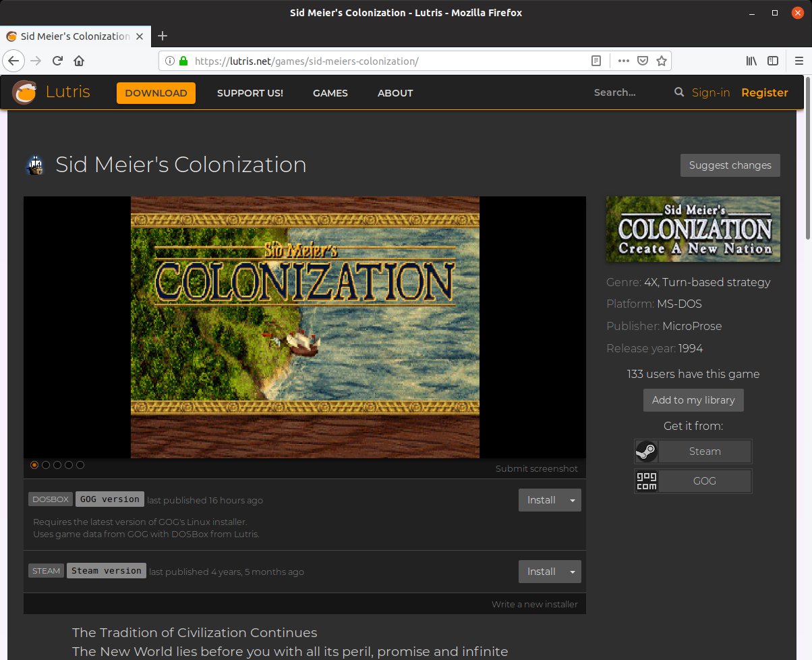This screenshot has height=660, width=812.
Task: Install the Steam version
Action: click(542, 572)
